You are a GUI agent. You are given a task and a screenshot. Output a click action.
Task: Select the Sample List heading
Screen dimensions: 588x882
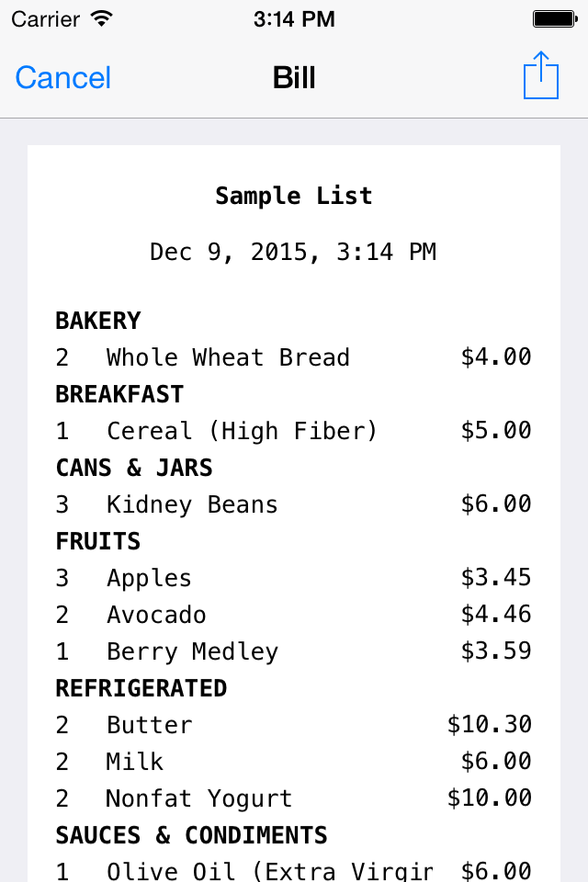(x=294, y=196)
